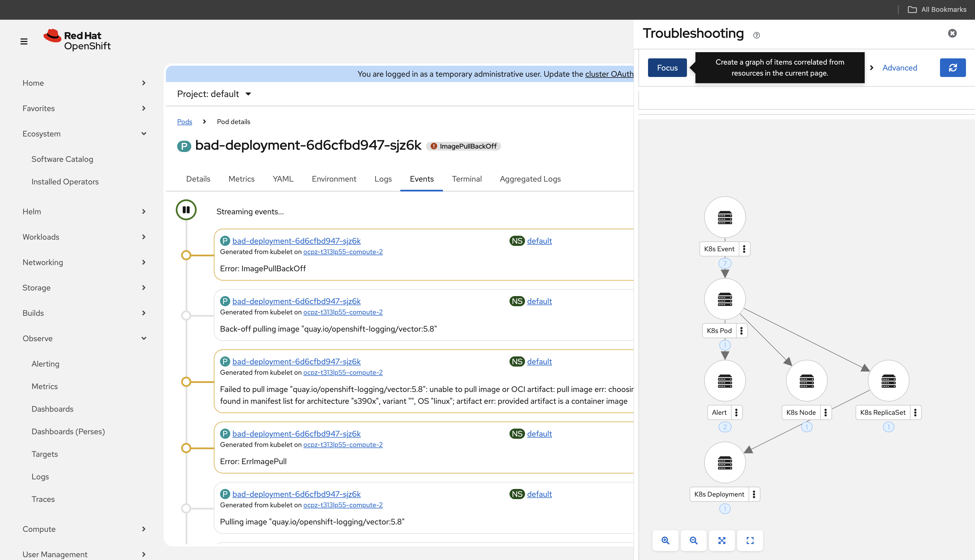The height and width of the screenshot is (560, 975).
Task: Select the K8s Event graph node
Action: pyautogui.click(x=724, y=217)
